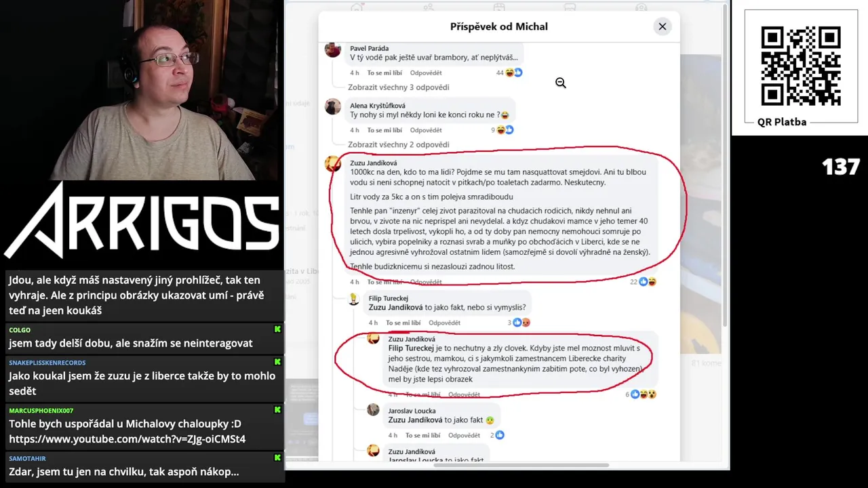Viewport: 868px width, 488px height.
Task: Click the QR Platba code image
Action: pyautogui.click(x=801, y=66)
